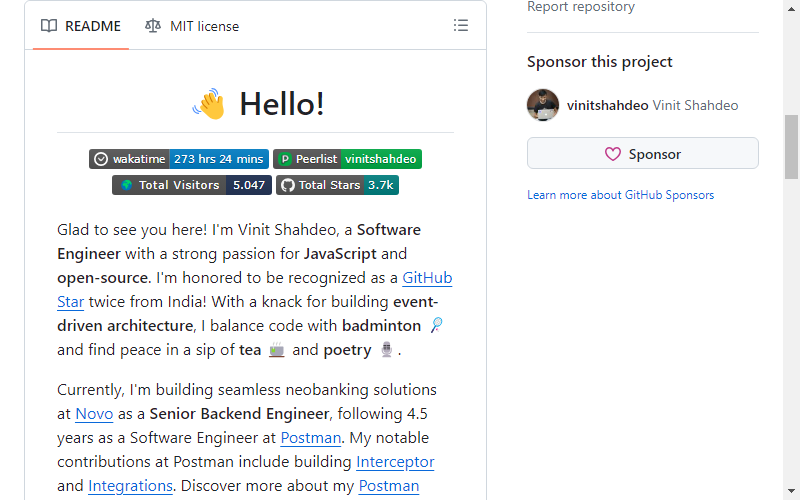Click the Sponsor button
The height and width of the screenshot is (500, 800).
pos(642,153)
